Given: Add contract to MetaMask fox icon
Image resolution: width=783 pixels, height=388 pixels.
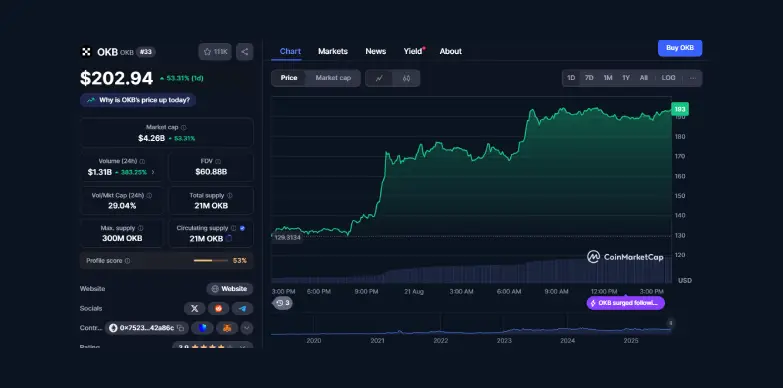Looking at the screenshot, I should [x=227, y=328].
